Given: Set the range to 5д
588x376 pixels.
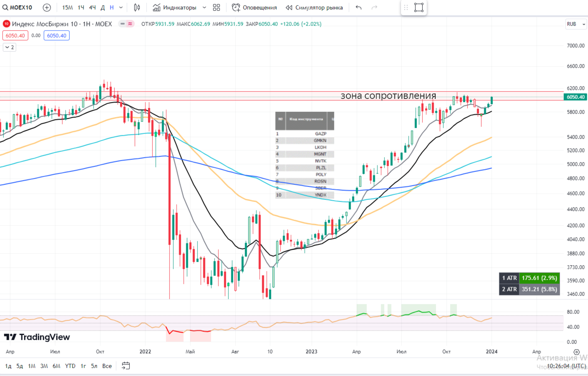Looking at the screenshot, I should click(20, 366).
